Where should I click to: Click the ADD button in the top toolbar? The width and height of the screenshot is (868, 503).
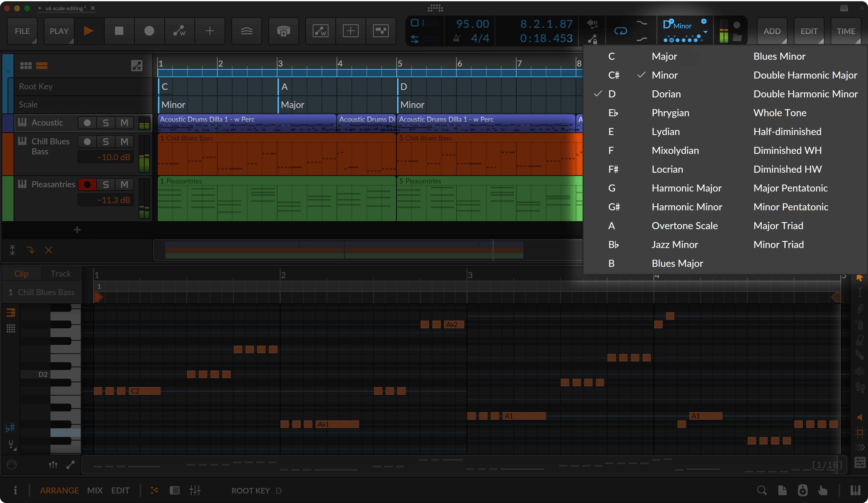tap(772, 31)
